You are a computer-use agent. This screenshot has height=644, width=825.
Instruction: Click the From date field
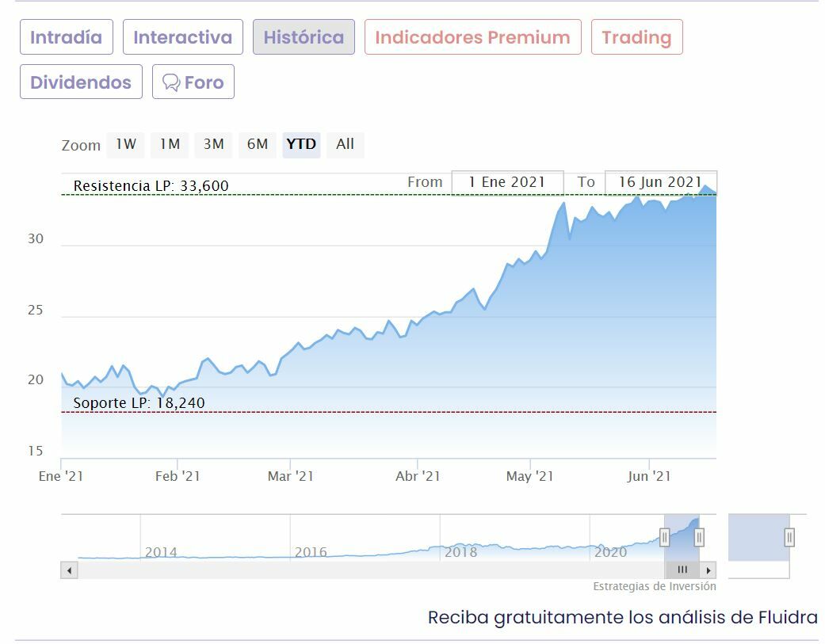pos(507,182)
